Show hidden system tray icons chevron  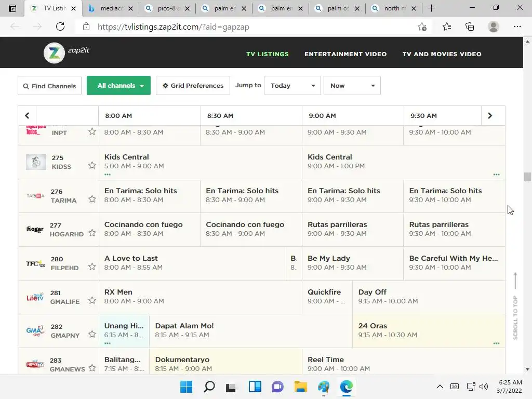tap(440, 387)
